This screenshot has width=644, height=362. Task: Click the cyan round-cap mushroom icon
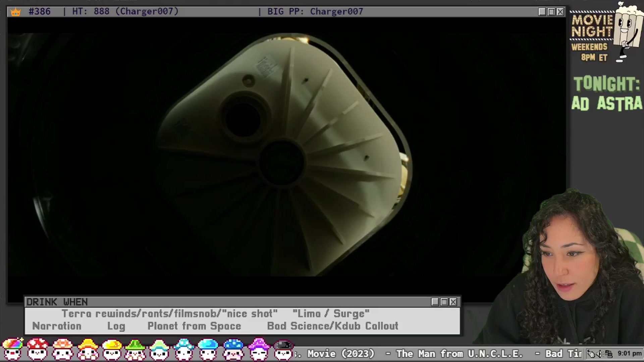click(208, 349)
